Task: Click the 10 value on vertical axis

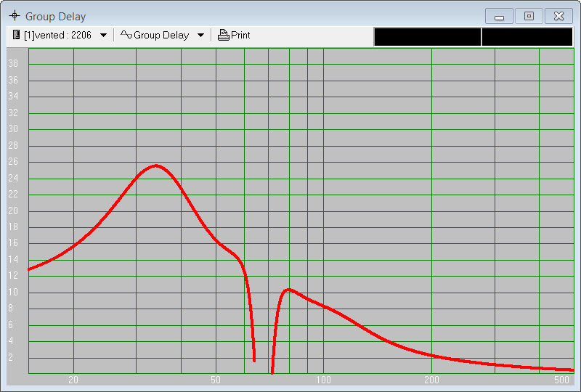Action: tap(13, 292)
